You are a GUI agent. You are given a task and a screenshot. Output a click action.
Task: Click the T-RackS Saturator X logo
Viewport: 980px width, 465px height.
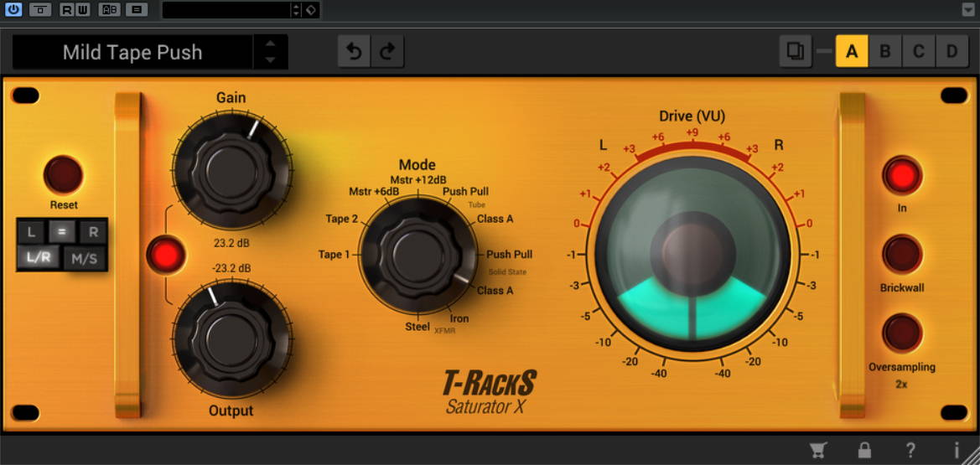(490, 392)
